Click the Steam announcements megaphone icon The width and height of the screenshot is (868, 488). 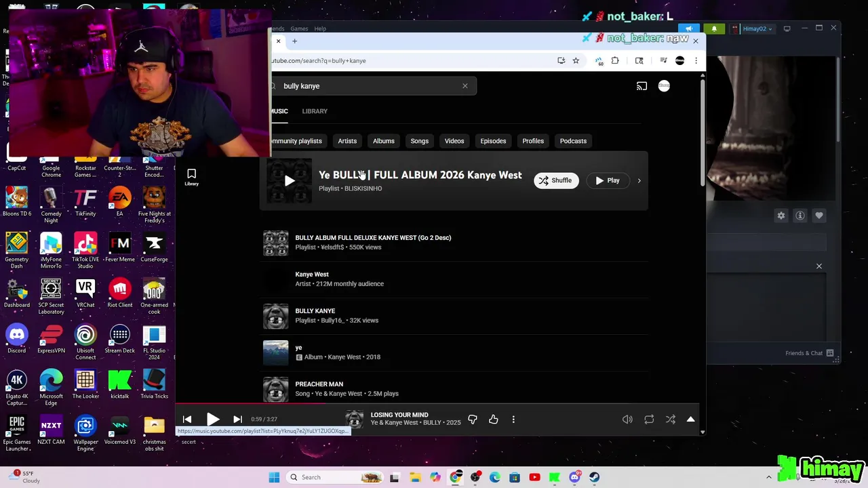point(689,28)
